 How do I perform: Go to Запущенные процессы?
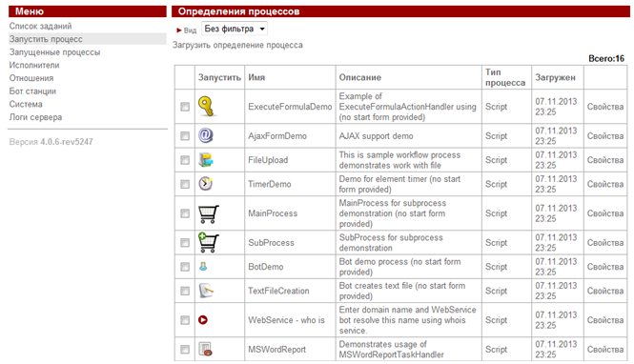click(54, 52)
